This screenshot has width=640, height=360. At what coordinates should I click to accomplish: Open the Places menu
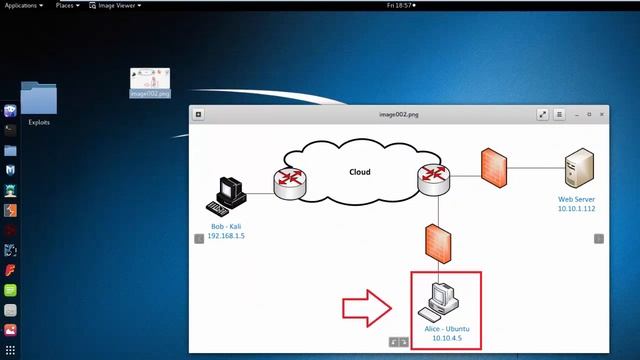pyautogui.click(x=67, y=5)
